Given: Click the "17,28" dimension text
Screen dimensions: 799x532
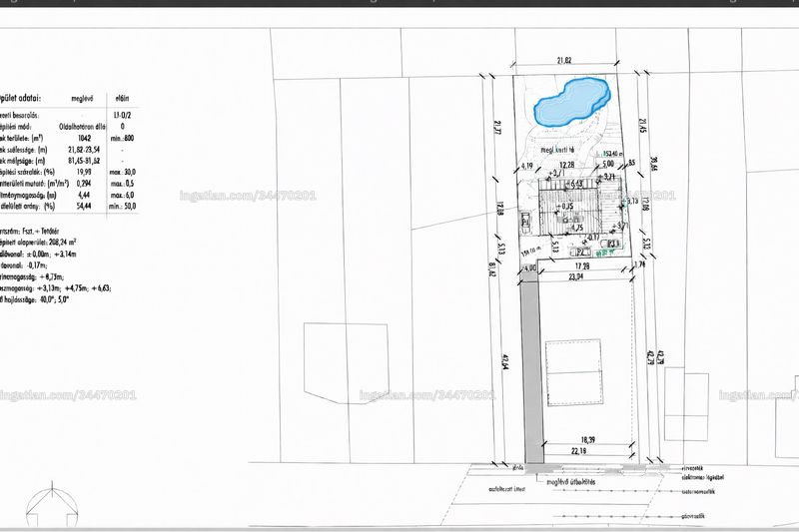Looking at the screenshot, I should point(582,266).
